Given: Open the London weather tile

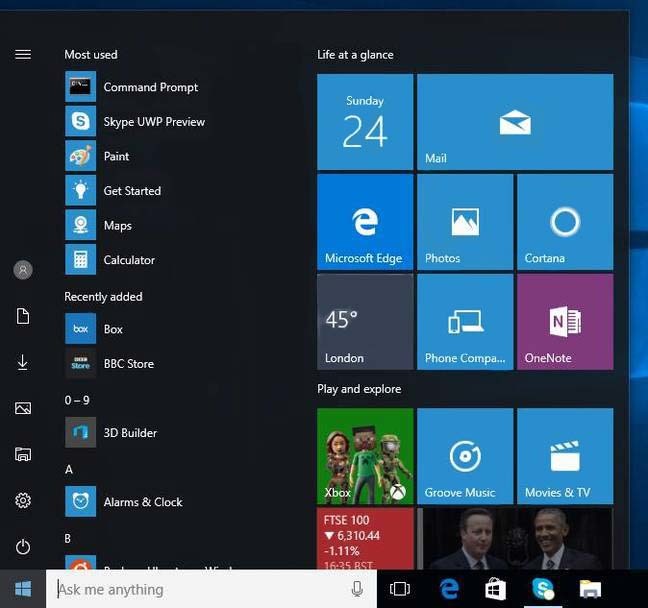Looking at the screenshot, I should tap(365, 322).
